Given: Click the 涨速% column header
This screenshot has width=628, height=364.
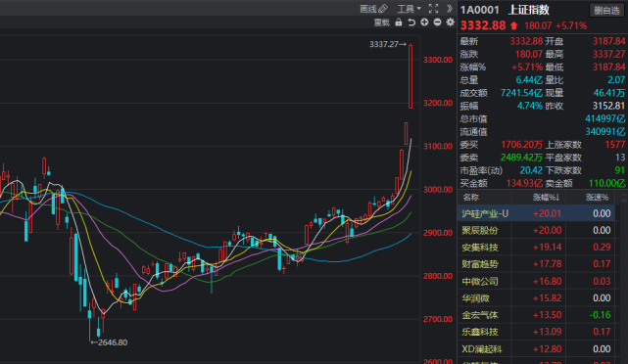Looking at the screenshot, I should (598, 198).
